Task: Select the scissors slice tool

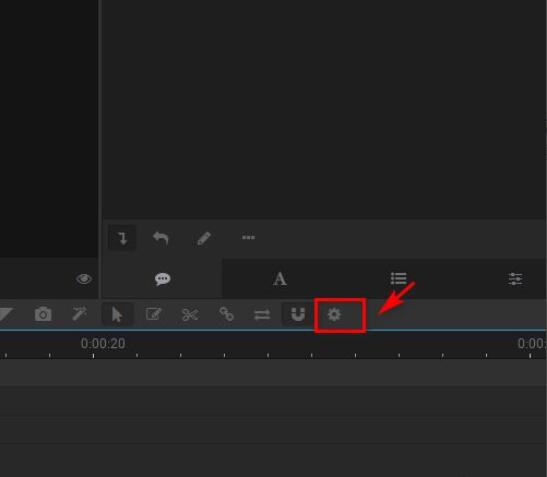Action: tap(190, 314)
